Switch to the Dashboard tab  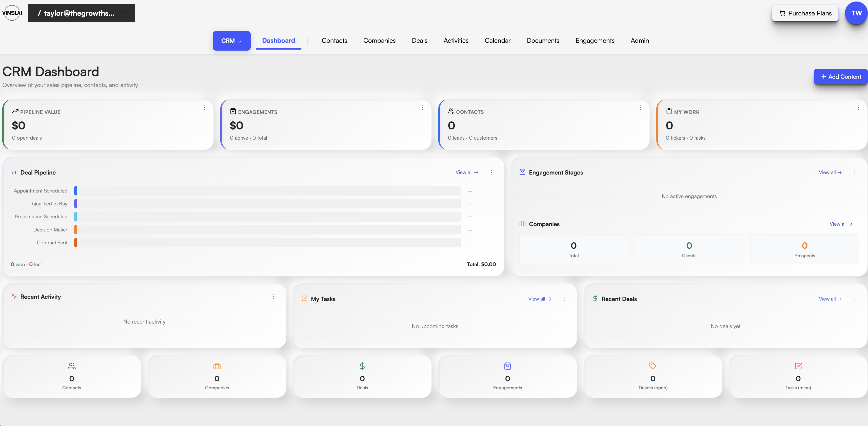pyautogui.click(x=278, y=40)
